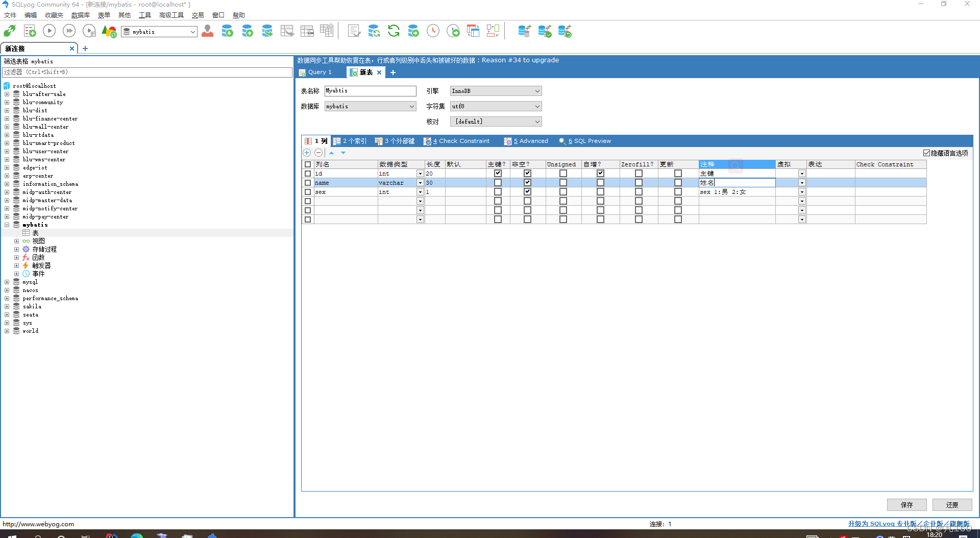This screenshot has height=538, width=980.
Task: Select the world database in tree
Action: pos(30,331)
